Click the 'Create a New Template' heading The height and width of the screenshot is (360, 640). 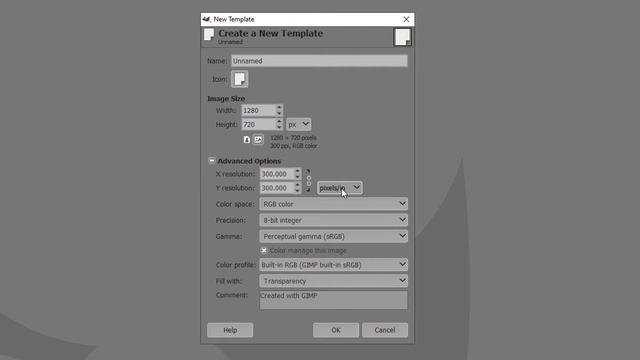coord(271,33)
